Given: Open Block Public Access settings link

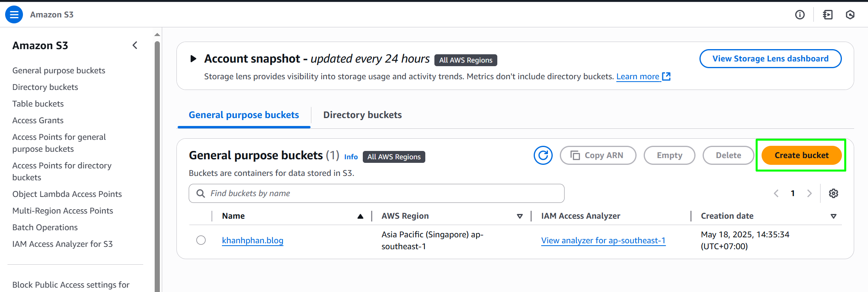Looking at the screenshot, I should click(x=71, y=285).
